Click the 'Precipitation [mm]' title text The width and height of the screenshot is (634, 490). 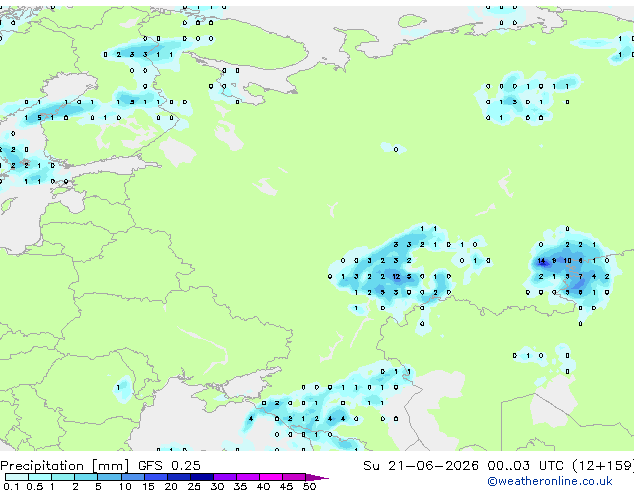tap(65, 466)
